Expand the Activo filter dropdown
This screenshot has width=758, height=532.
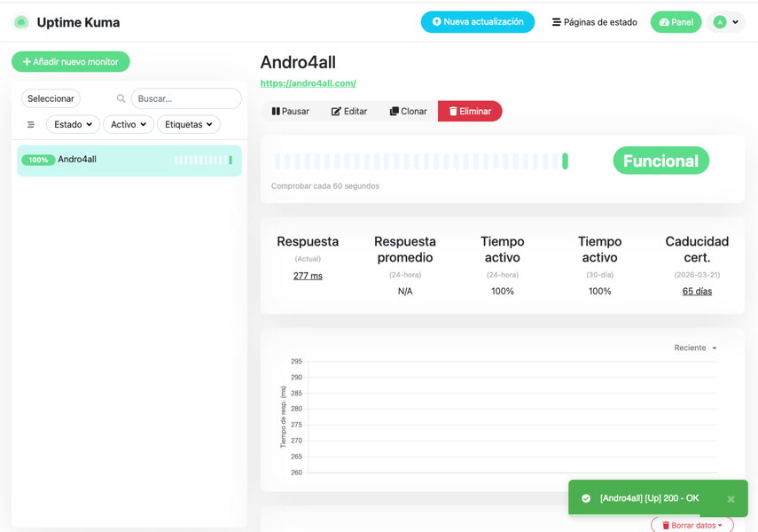(129, 125)
